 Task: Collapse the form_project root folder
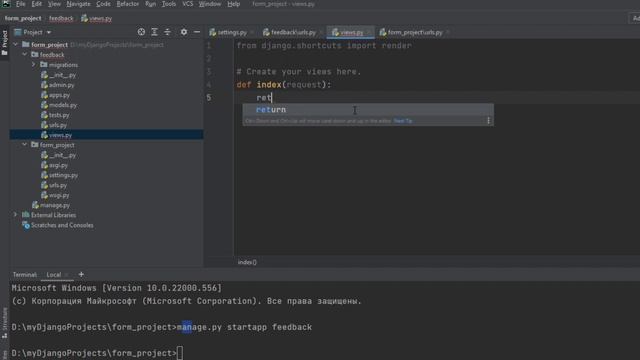pos(16,44)
